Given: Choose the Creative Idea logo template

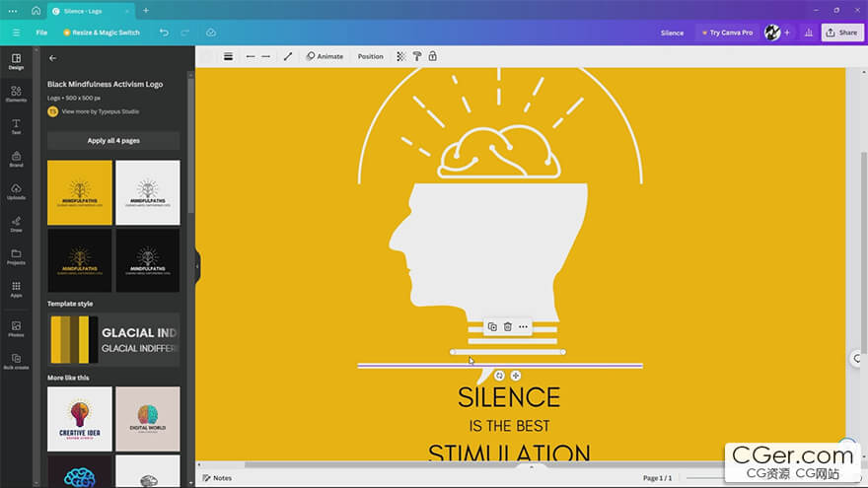Looking at the screenshot, I should [80, 419].
